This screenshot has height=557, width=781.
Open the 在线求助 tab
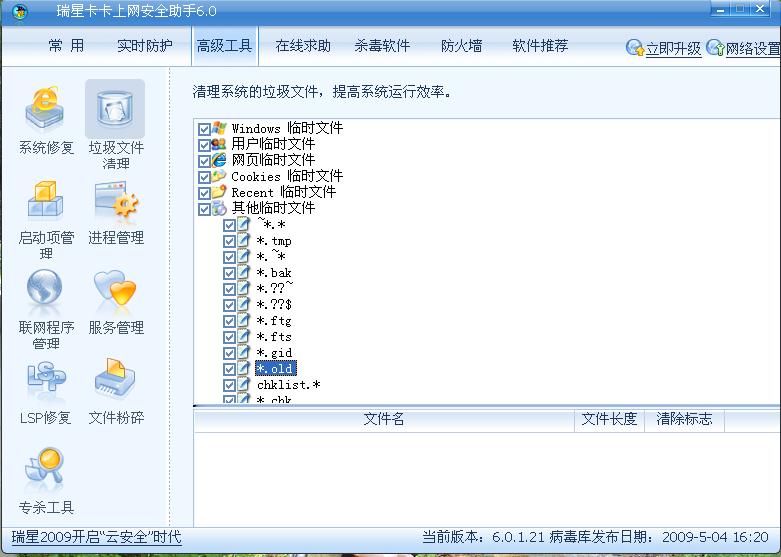303,46
